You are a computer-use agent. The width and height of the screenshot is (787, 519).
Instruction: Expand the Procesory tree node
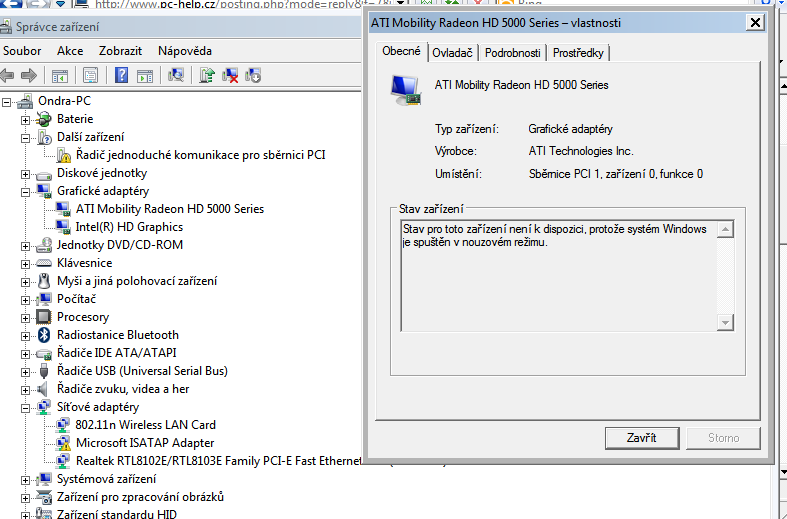[x=26, y=317]
